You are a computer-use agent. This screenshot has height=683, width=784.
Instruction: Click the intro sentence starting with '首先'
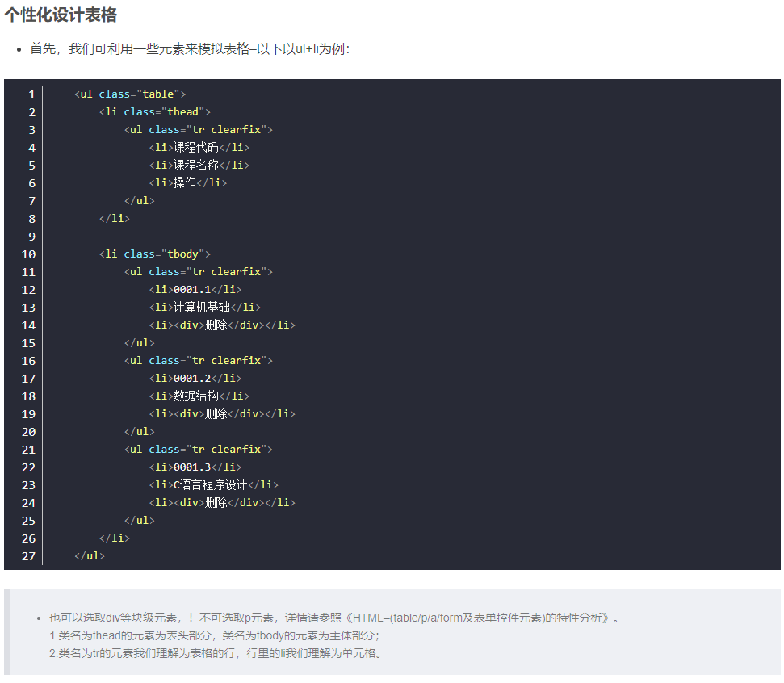190,49
